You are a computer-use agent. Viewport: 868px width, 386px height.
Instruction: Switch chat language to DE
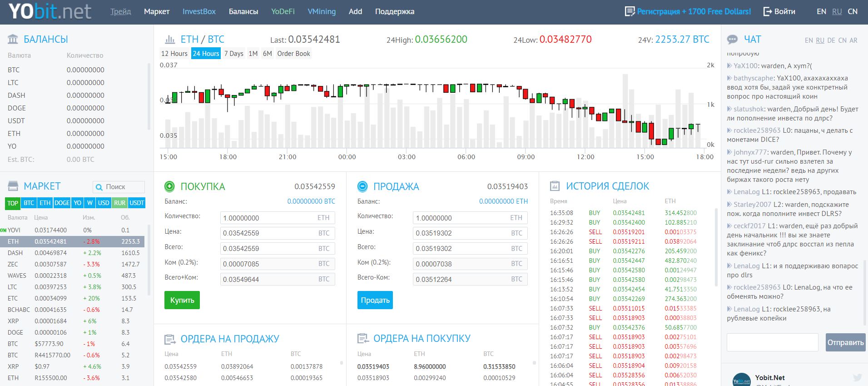pyautogui.click(x=831, y=40)
